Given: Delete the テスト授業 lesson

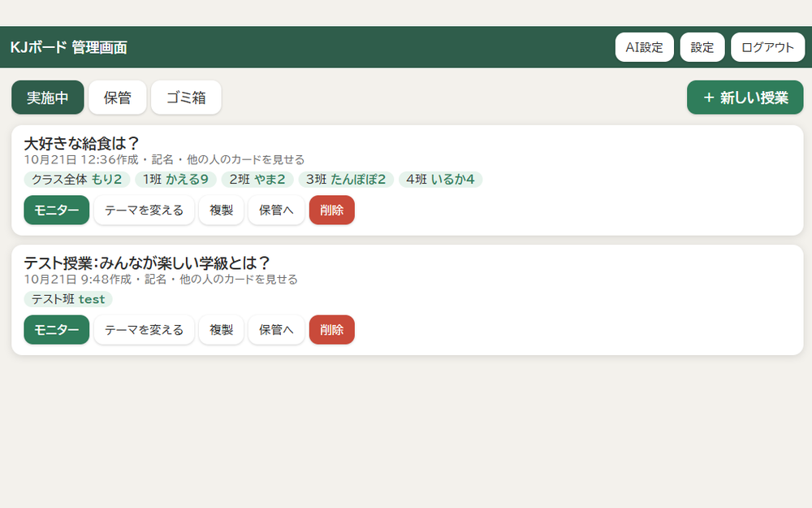Looking at the screenshot, I should click(332, 330).
